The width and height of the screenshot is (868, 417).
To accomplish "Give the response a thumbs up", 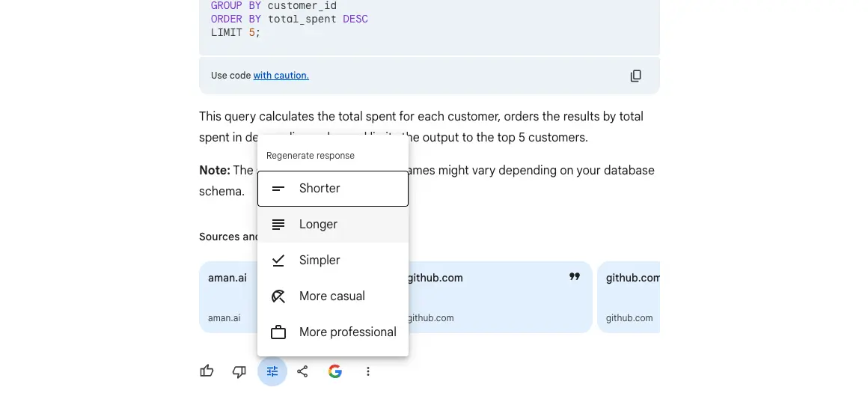I will pos(207,371).
